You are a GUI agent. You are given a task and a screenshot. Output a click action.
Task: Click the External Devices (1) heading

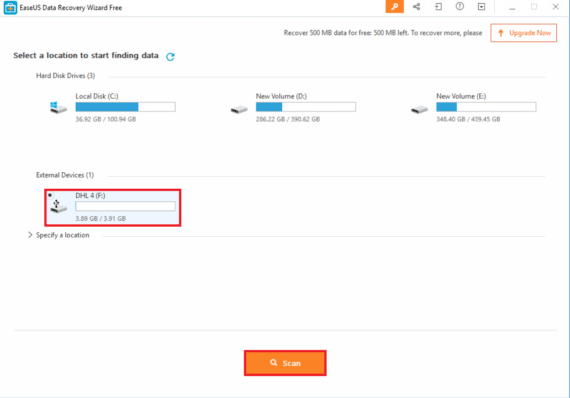point(65,175)
